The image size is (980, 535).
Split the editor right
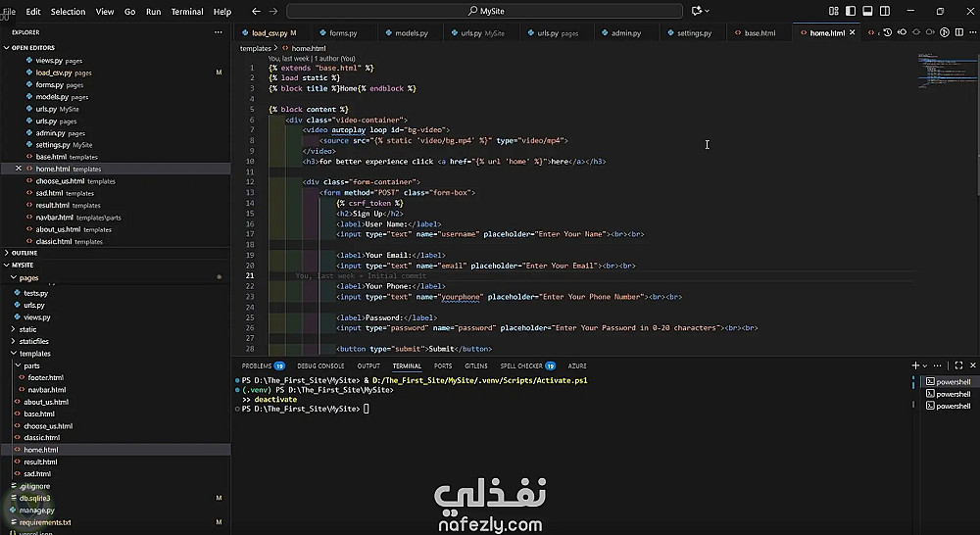click(958, 32)
